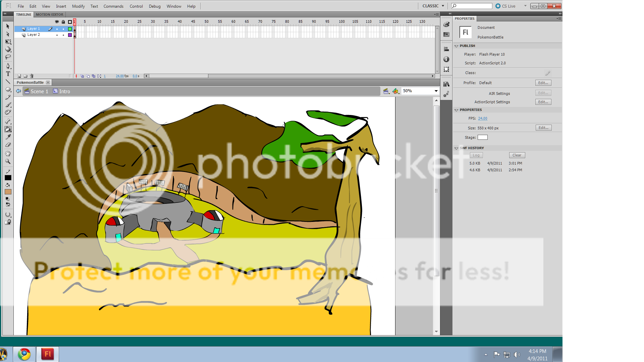The width and height of the screenshot is (644, 362).
Task: Select the Deco tool
Action: 8,113
